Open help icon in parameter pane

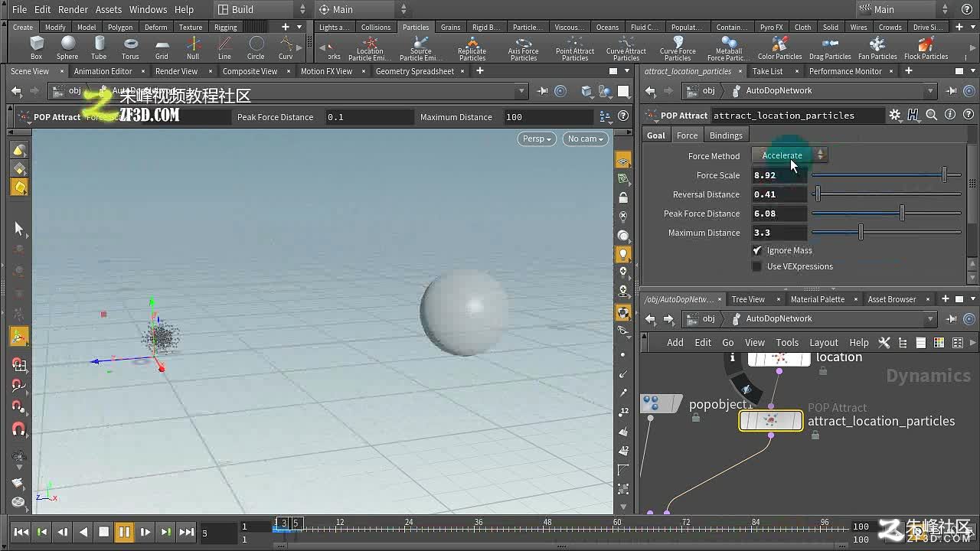tap(969, 115)
